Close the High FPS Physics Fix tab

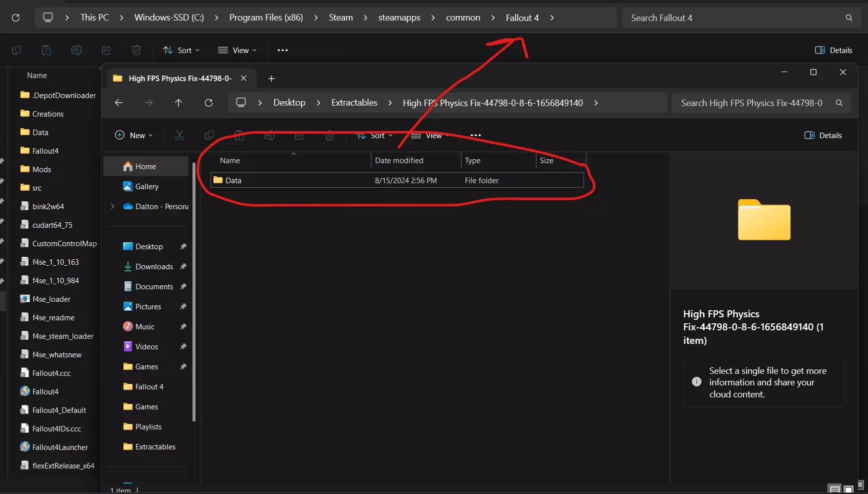(x=243, y=78)
